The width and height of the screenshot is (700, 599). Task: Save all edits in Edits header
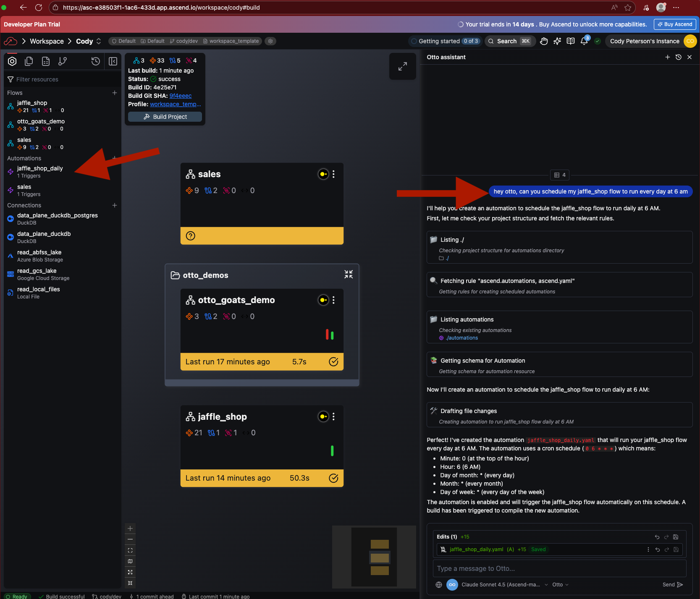[x=676, y=537]
